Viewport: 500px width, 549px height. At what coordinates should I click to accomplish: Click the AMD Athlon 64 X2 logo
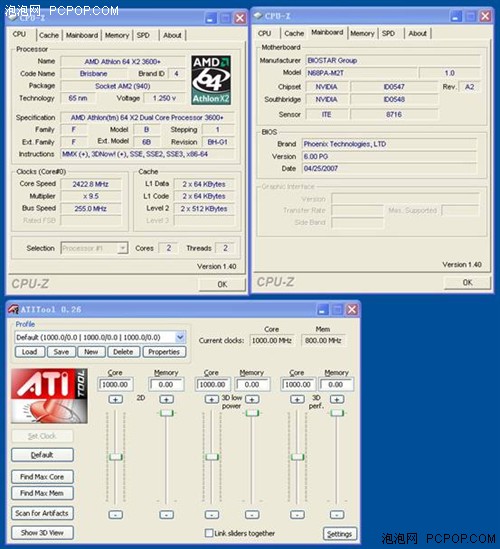(x=211, y=80)
